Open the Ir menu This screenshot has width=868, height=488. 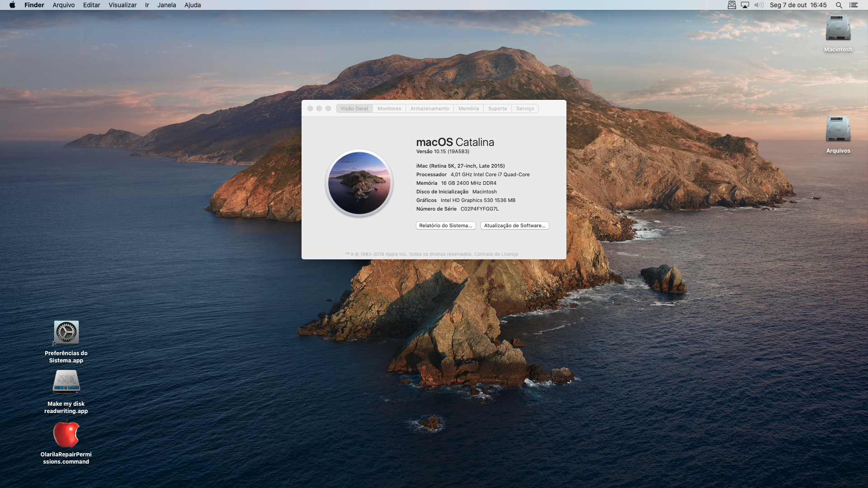pyautogui.click(x=147, y=5)
